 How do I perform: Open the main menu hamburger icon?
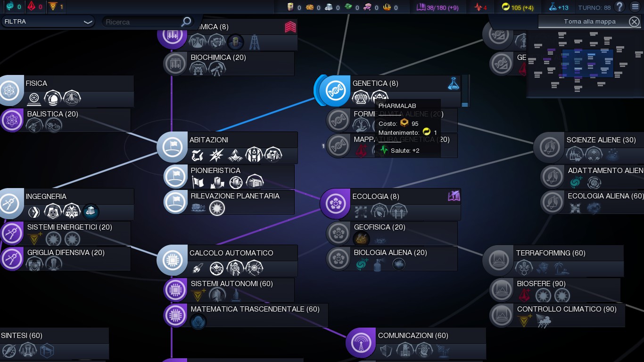click(x=635, y=7)
